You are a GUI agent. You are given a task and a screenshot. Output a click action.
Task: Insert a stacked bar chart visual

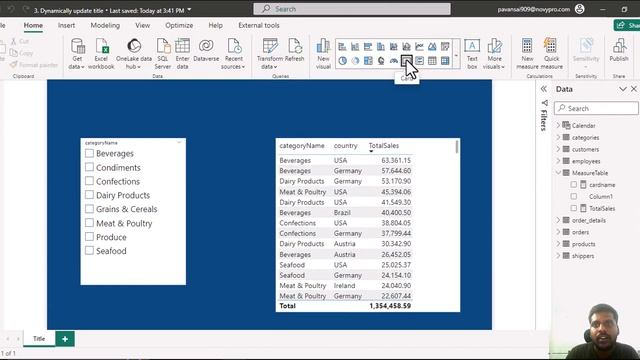click(342, 47)
